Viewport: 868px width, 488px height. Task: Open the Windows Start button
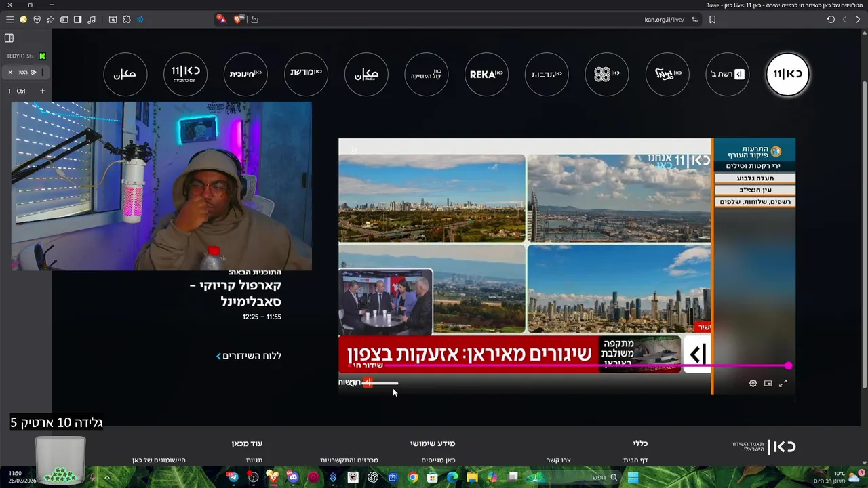click(633, 477)
